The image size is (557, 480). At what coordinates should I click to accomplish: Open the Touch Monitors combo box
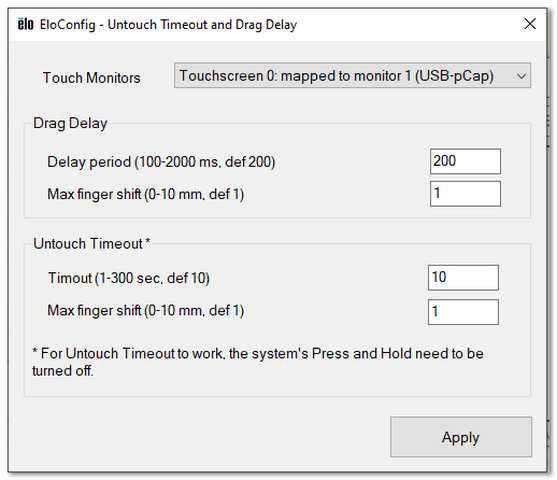[352, 75]
